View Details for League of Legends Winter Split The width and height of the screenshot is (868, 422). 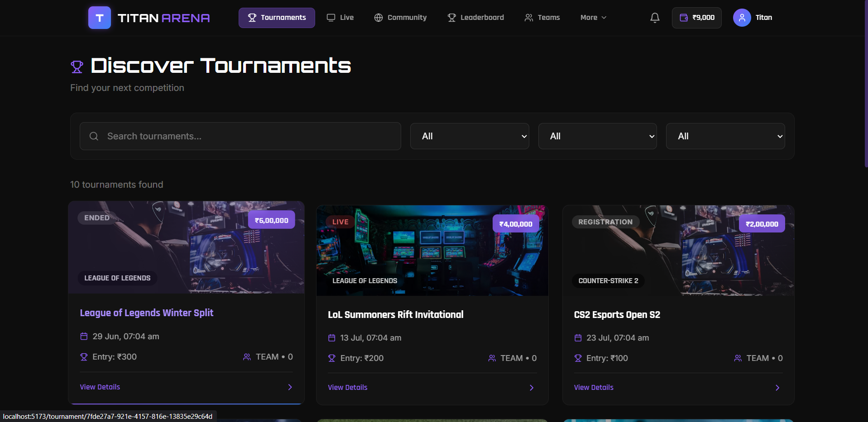pyautogui.click(x=100, y=387)
